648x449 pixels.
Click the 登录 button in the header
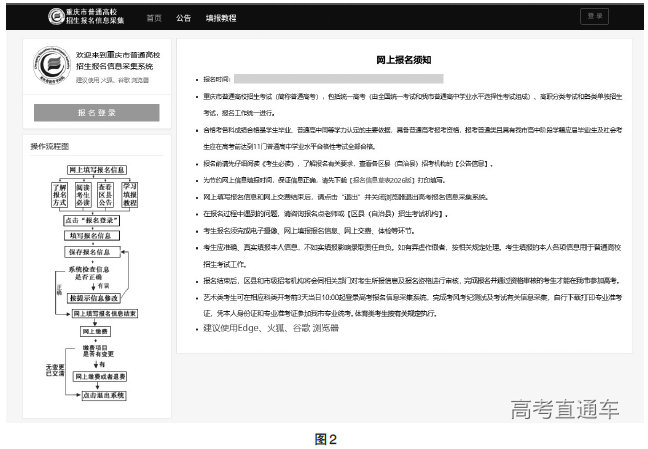click(x=594, y=17)
